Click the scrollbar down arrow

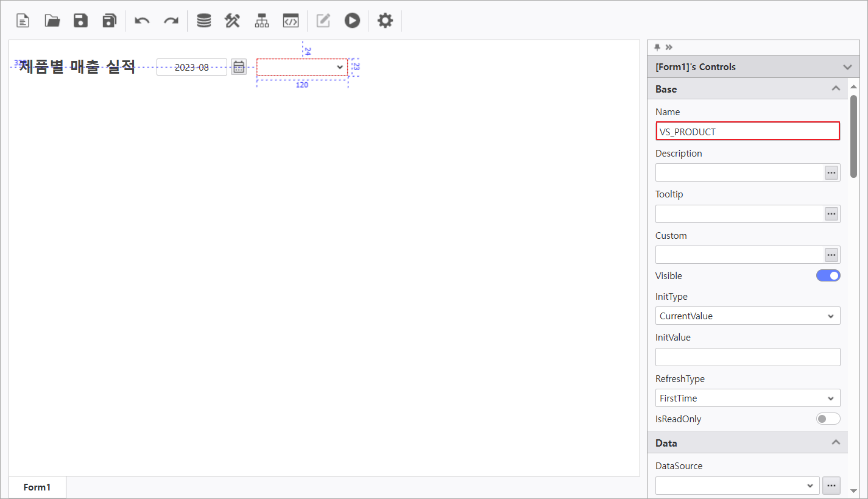pyautogui.click(x=854, y=490)
